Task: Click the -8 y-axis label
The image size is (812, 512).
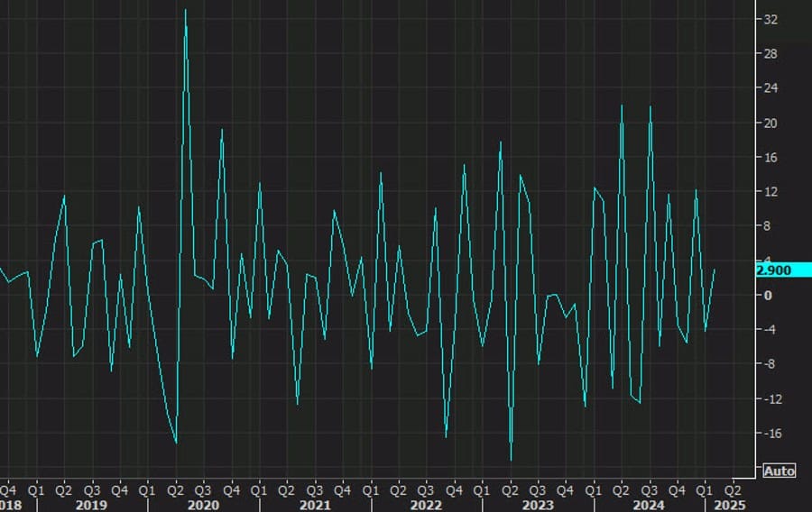Action: [770, 364]
